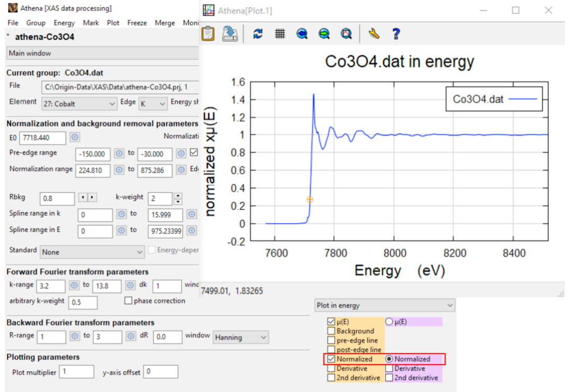Screen dimensions: 572x392
Task: Click the pluck button beside E0 field
Action: tap(75, 138)
